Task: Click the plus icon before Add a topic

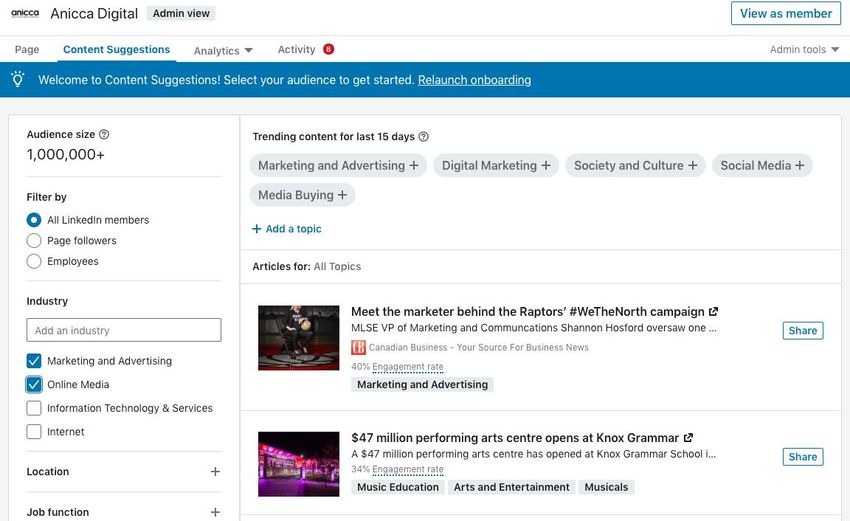Action: point(257,229)
